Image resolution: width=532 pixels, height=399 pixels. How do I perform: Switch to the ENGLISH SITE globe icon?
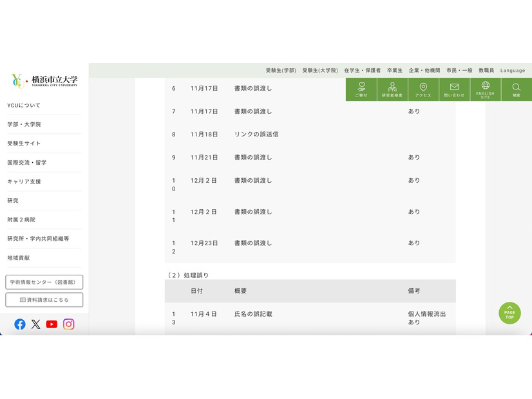click(485, 89)
